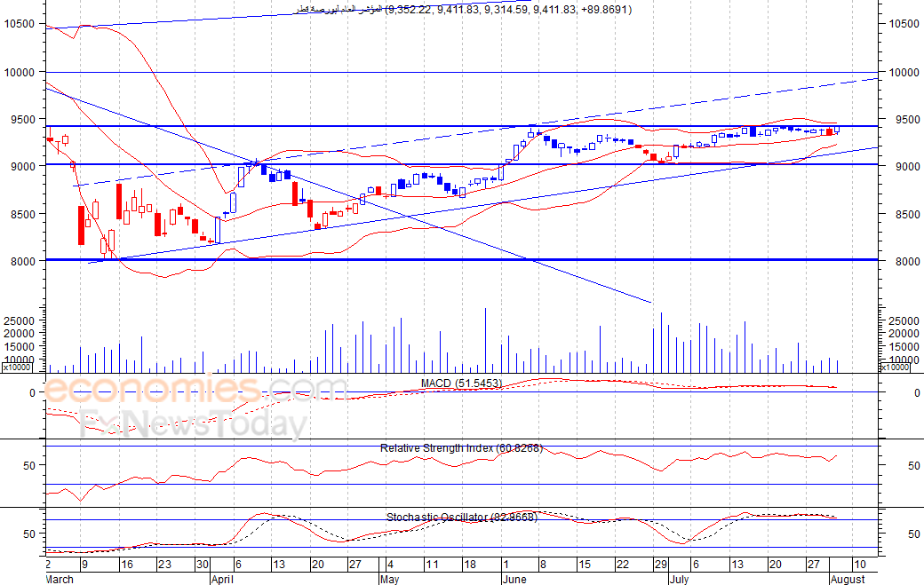Click date marker 10 near August

point(860,565)
